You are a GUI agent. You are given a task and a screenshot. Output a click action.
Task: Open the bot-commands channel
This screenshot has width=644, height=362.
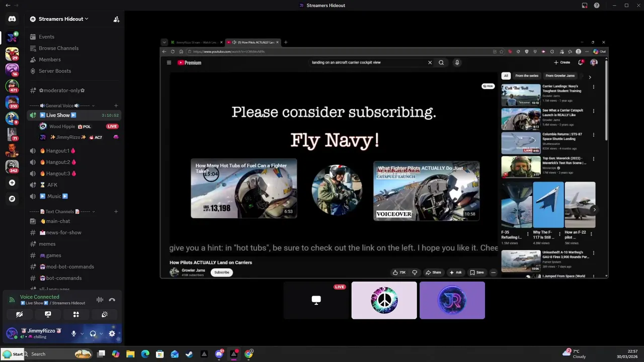tap(64, 278)
